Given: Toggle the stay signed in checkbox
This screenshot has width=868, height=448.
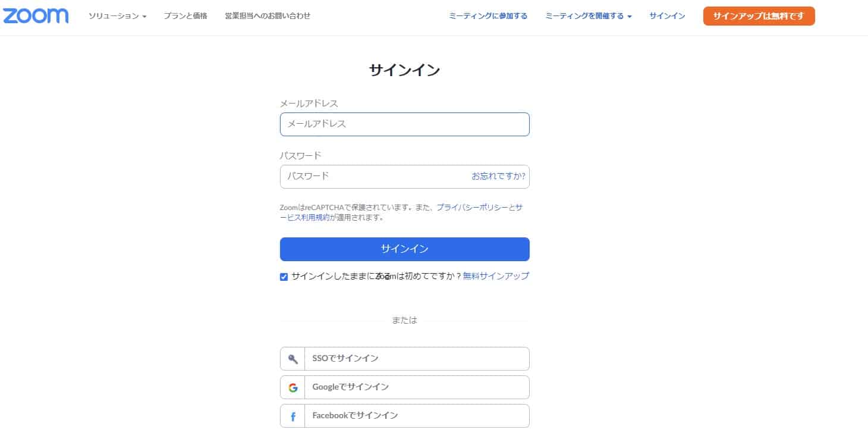Looking at the screenshot, I should [284, 277].
